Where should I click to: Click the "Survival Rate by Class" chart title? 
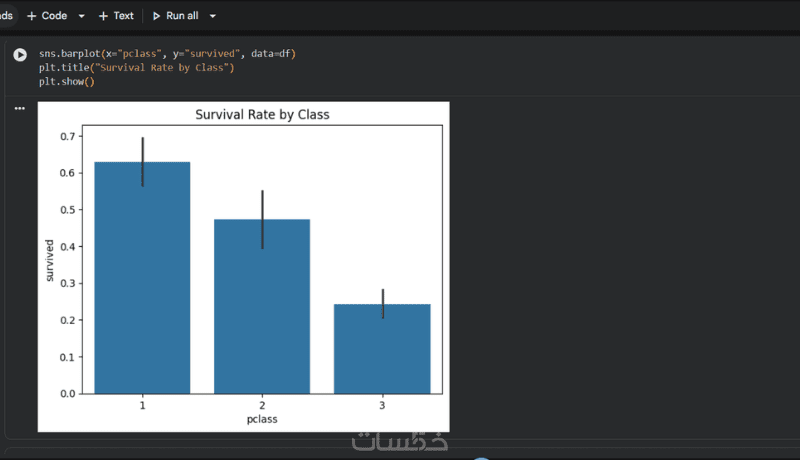pyautogui.click(x=261, y=115)
